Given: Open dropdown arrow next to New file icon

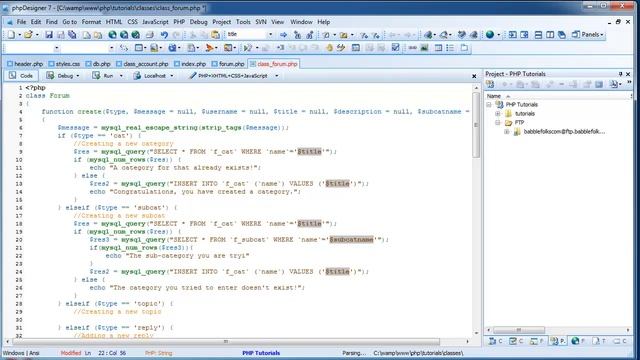Looking at the screenshot, I should (19, 35).
